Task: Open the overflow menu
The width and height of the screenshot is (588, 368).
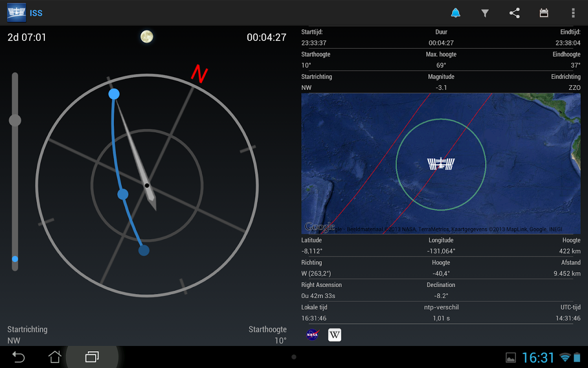Action: pos(573,13)
